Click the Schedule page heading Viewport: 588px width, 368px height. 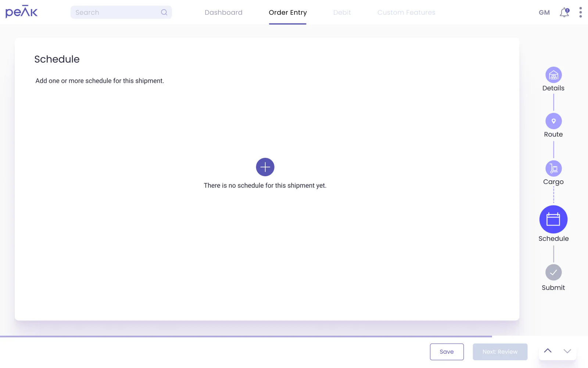click(x=57, y=59)
